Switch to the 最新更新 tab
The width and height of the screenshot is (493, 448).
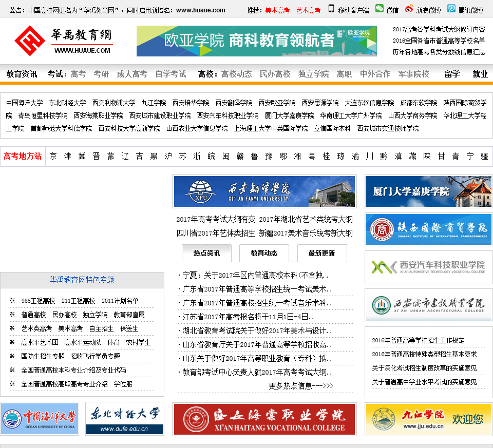coord(321,253)
